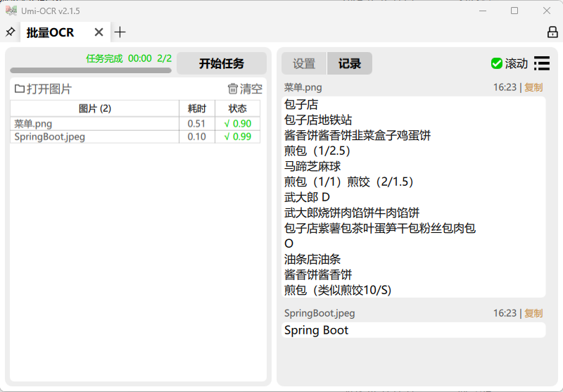This screenshot has width=563, height=392.
Task: Click the SpringBoot.jpeg heading in the record panel
Action: pos(320,313)
